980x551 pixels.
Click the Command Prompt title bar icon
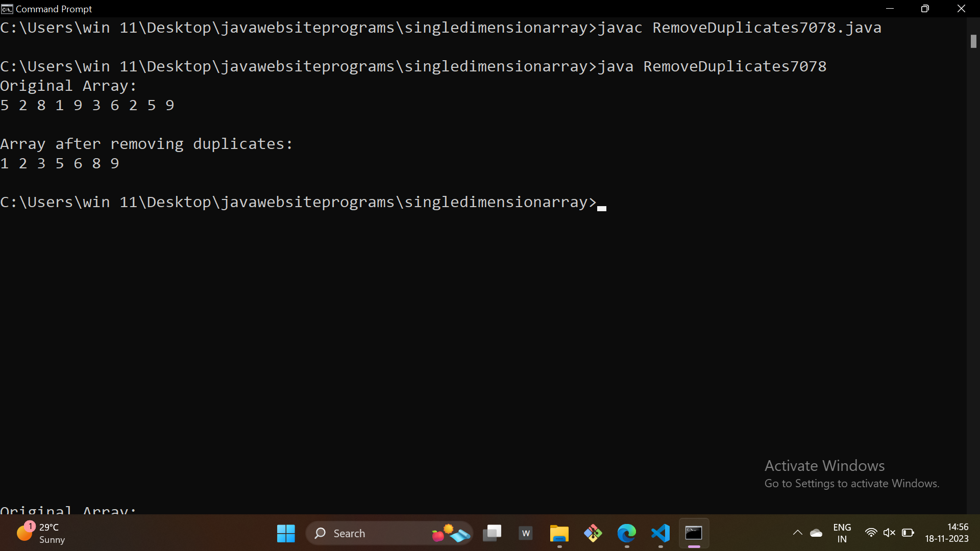coord(7,9)
